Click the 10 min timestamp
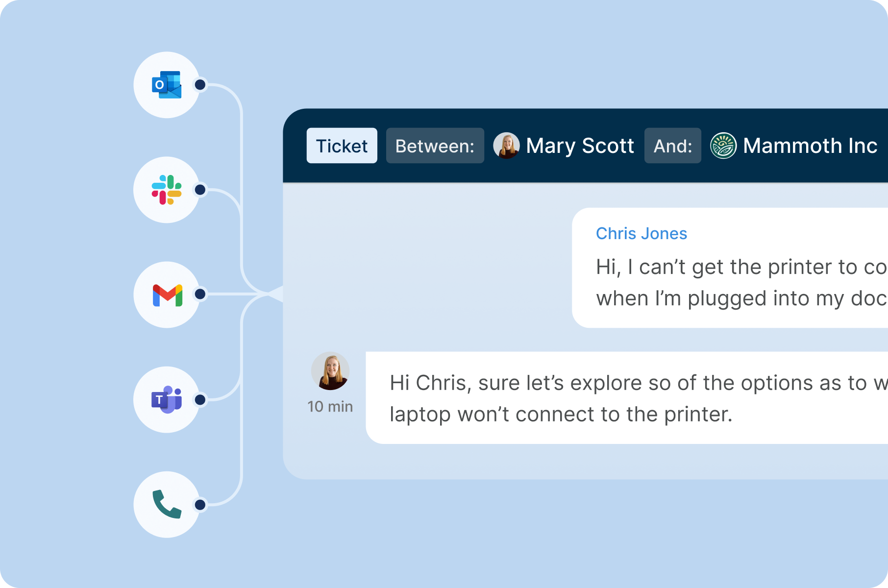 click(330, 407)
